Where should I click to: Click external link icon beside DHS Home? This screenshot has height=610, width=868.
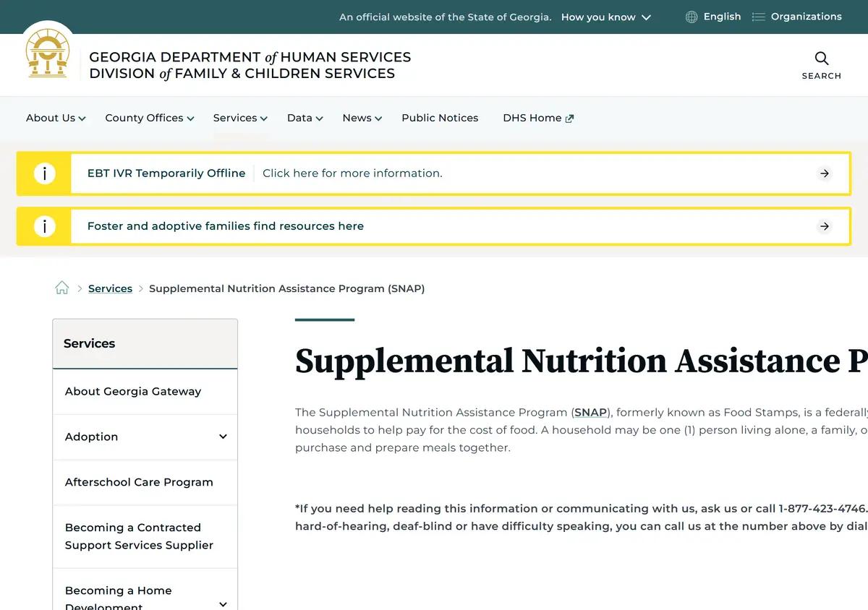point(569,119)
